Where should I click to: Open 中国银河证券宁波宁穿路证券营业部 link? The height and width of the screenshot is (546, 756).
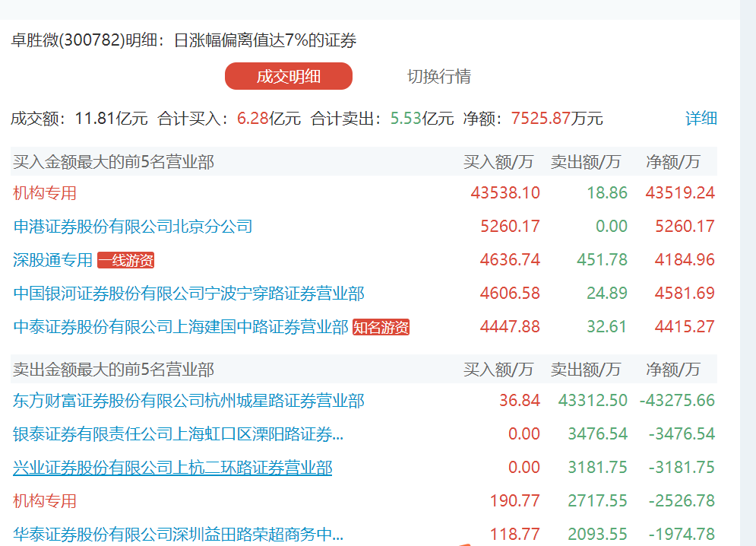[x=189, y=294]
